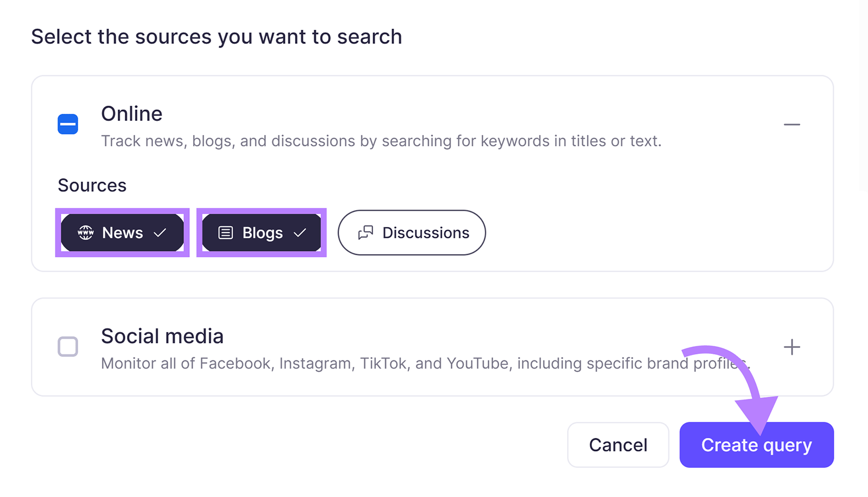Click Create query
The image size is (868, 497).
756,444
